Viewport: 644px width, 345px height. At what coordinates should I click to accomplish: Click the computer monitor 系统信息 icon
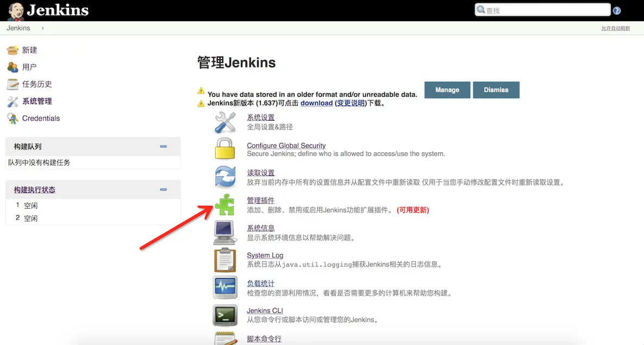[x=225, y=233]
